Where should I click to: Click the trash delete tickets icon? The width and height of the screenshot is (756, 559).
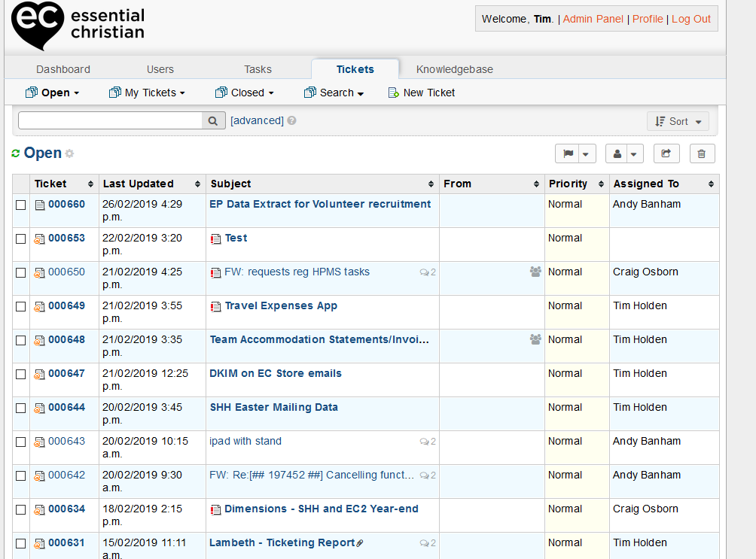pyautogui.click(x=701, y=153)
